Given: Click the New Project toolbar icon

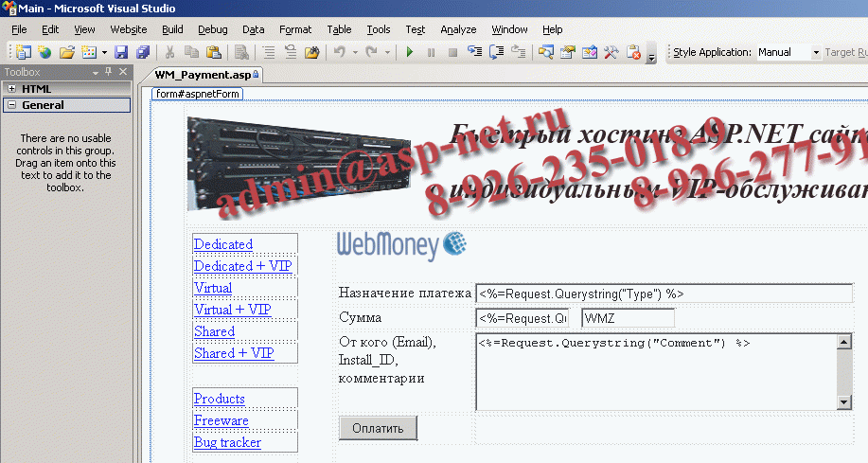Looking at the screenshot, I should pos(24,52).
